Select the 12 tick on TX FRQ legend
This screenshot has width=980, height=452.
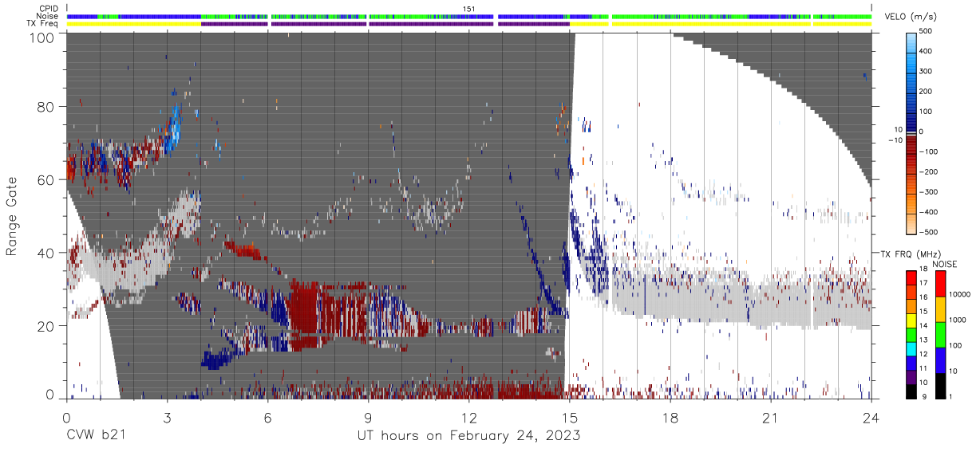tap(925, 355)
